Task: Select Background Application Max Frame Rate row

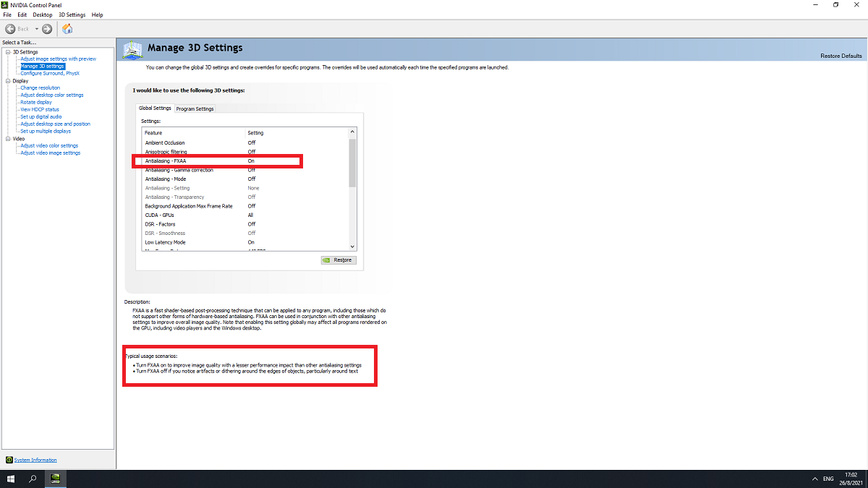Action: click(x=245, y=206)
